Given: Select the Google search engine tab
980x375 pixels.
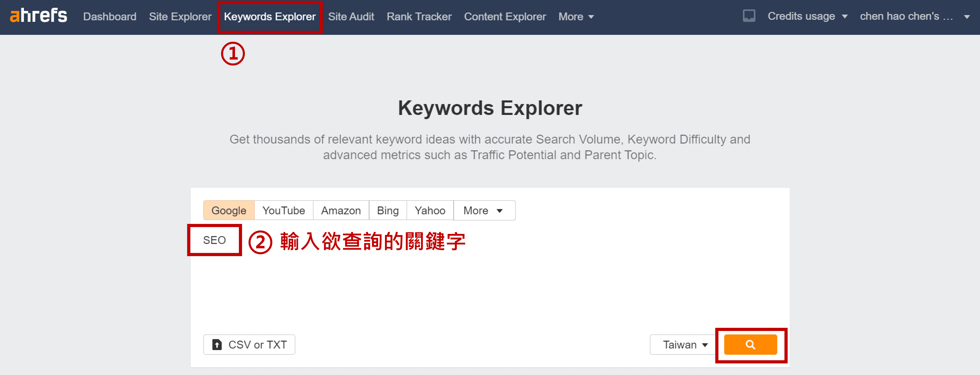Looking at the screenshot, I should tap(229, 210).
